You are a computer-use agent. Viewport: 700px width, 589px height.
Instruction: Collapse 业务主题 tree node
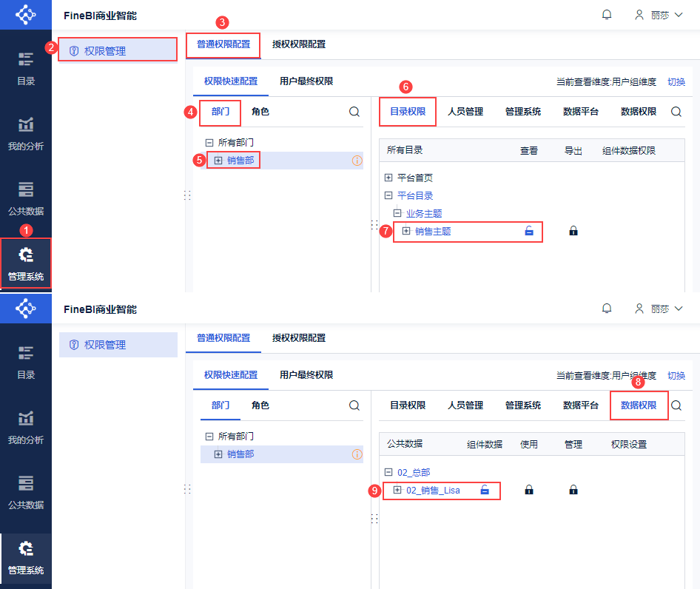[397, 213]
